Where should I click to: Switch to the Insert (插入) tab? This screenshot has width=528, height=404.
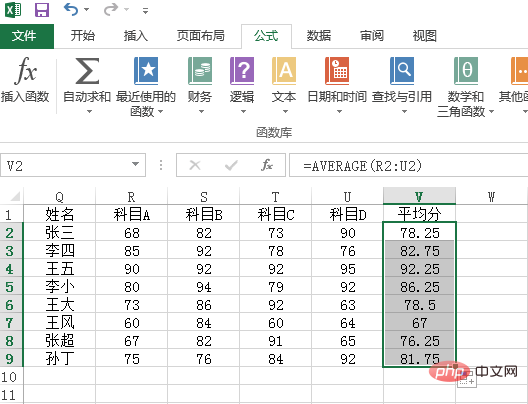click(135, 36)
